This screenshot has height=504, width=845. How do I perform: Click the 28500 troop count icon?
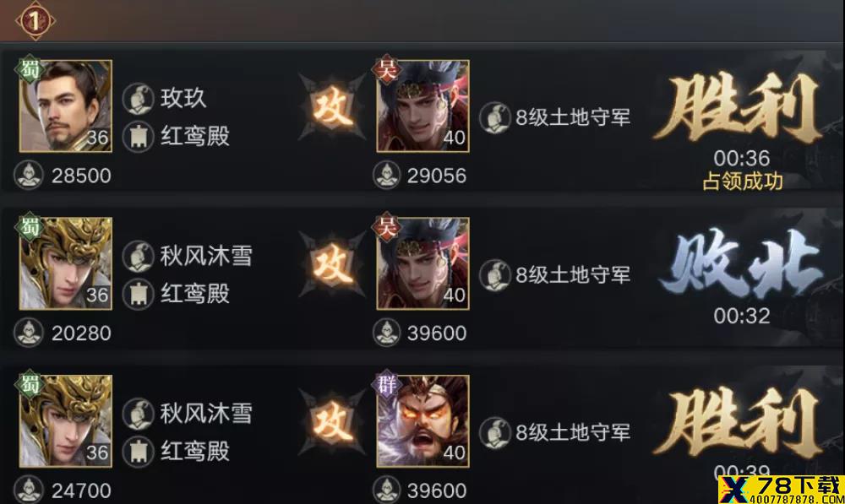29,176
